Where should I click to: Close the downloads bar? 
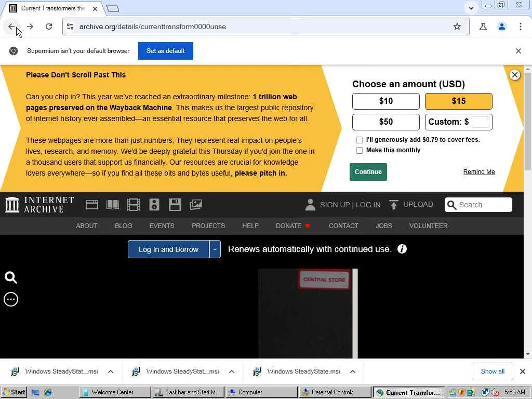tap(523, 371)
